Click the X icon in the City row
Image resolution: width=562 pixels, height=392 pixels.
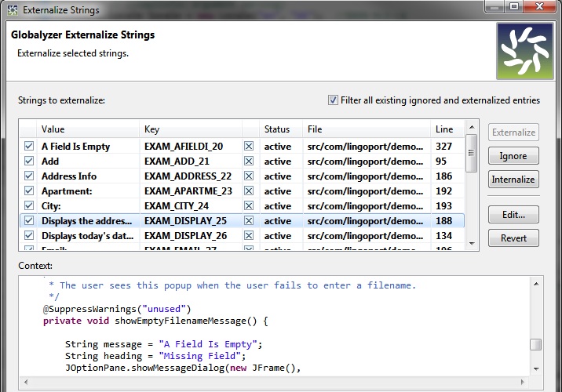click(x=249, y=206)
